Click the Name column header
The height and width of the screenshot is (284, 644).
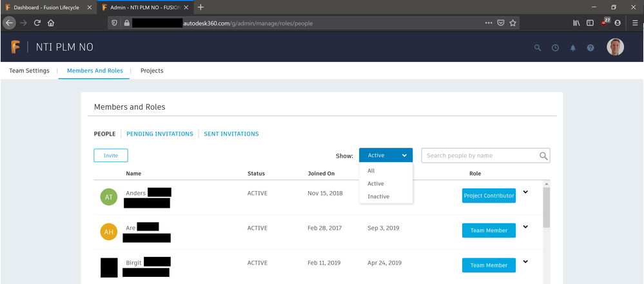(x=133, y=174)
